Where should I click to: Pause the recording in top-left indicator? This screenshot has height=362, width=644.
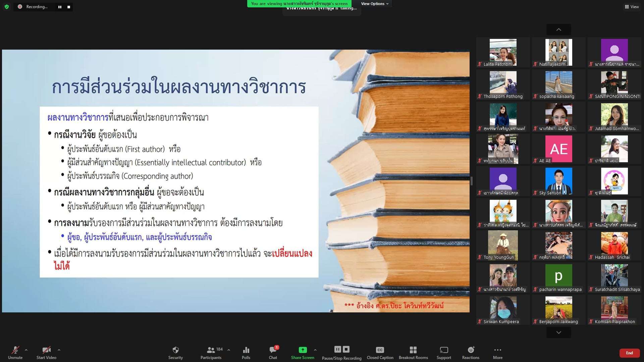tap(60, 7)
